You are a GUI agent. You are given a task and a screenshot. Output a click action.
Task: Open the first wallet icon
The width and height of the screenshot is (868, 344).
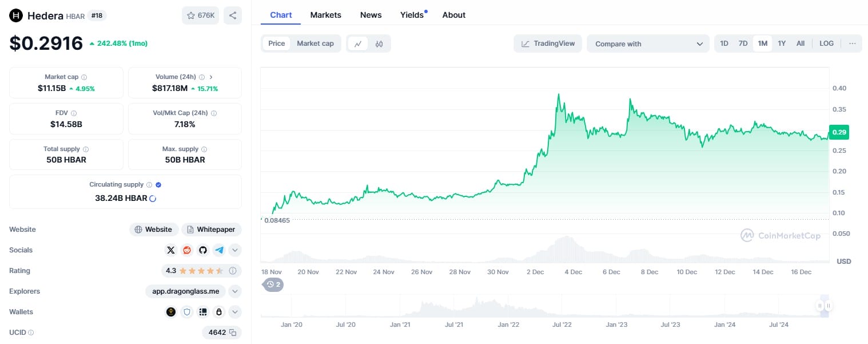(x=171, y=312)
